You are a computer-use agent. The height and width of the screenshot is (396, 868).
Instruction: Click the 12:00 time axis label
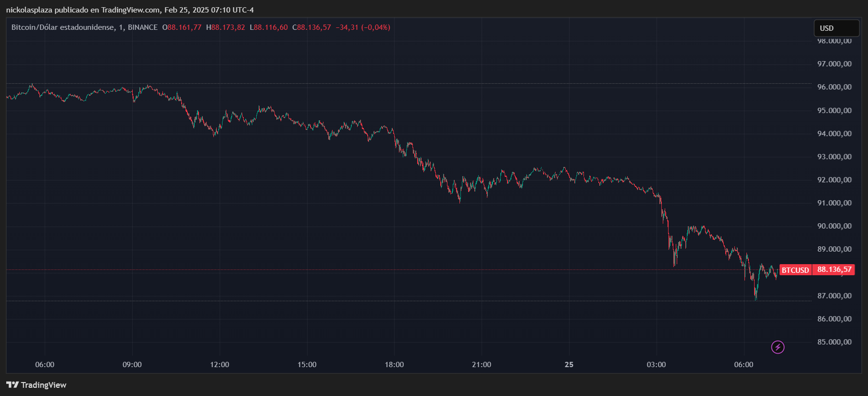(x=220, y=365)
